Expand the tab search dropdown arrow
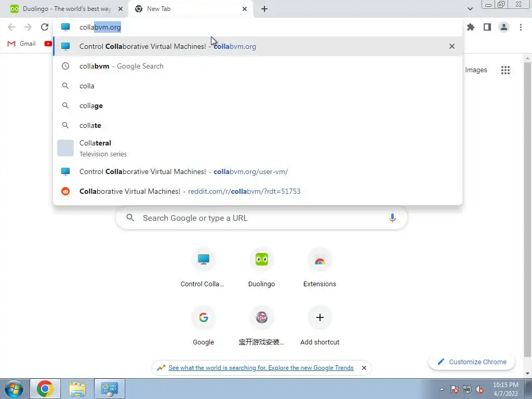532x399 pixels. point(470,9)
